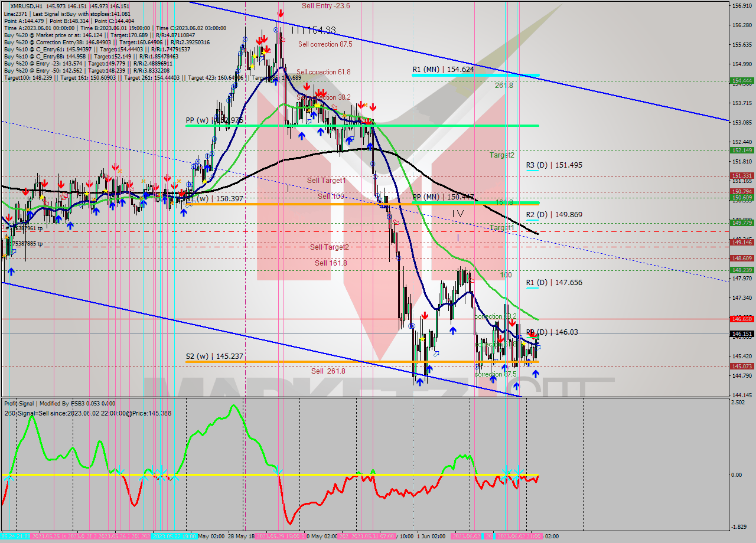The image size is (756, 543).
Task: Select the black current price tag 146.151
Action: pos(742,333)
